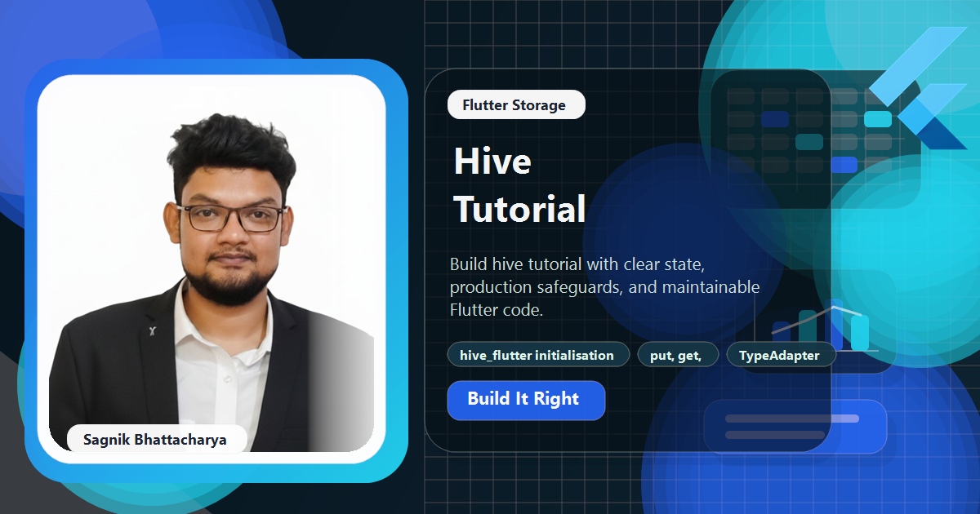Click the Flutter logo
The height and width of the screenshot is (514, 980).
tap(917, 88)
